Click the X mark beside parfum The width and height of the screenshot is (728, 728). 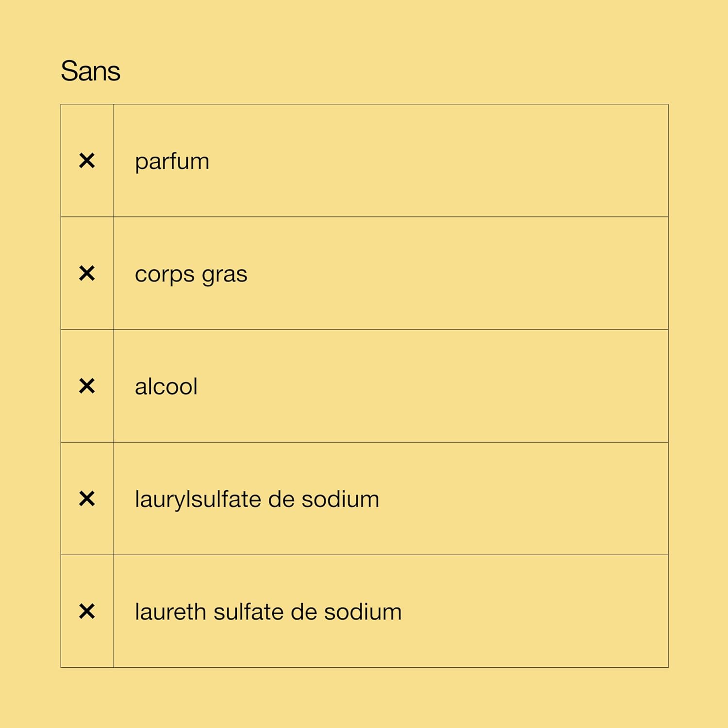87,161
